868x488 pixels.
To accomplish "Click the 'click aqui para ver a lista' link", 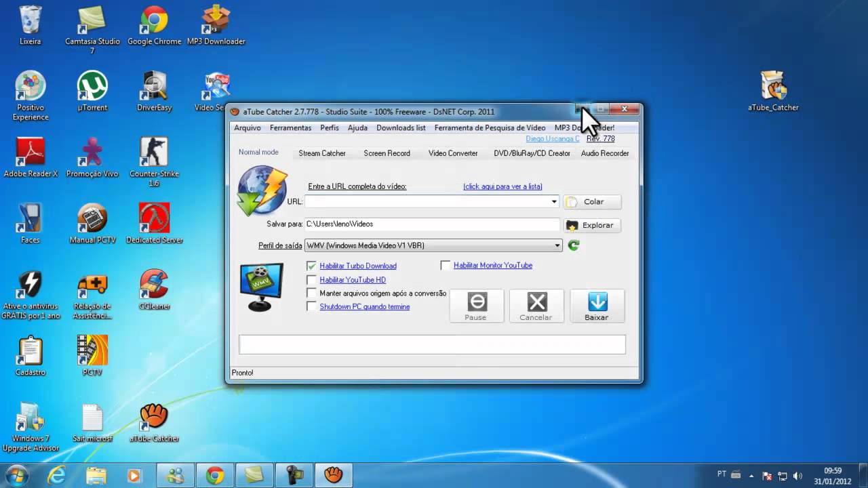I will pyautogui.click(x=502, y=186).
